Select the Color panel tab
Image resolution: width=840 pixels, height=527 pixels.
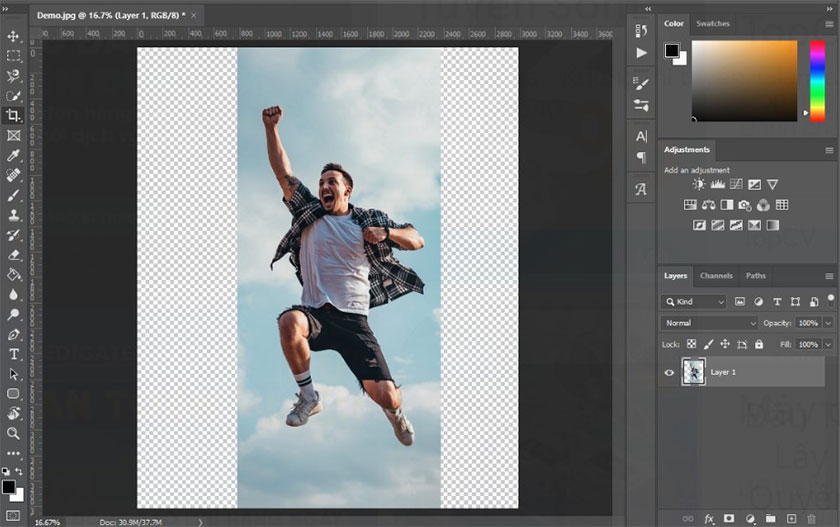[x=673, y=24]
